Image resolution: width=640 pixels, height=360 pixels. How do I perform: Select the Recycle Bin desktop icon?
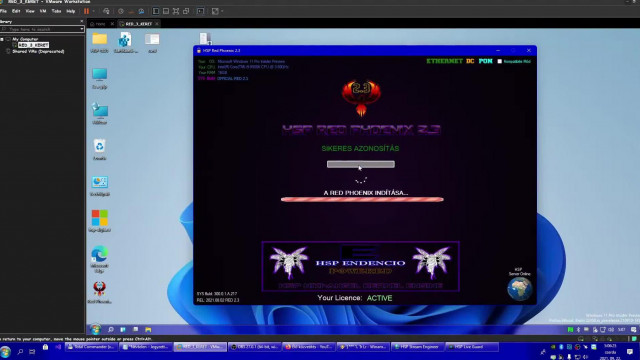100,147
